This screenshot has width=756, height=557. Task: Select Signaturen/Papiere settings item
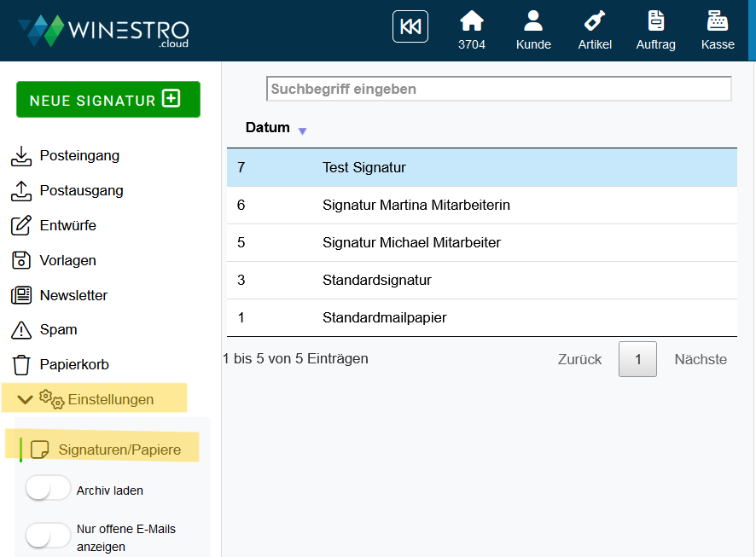[x=119, y=450]
